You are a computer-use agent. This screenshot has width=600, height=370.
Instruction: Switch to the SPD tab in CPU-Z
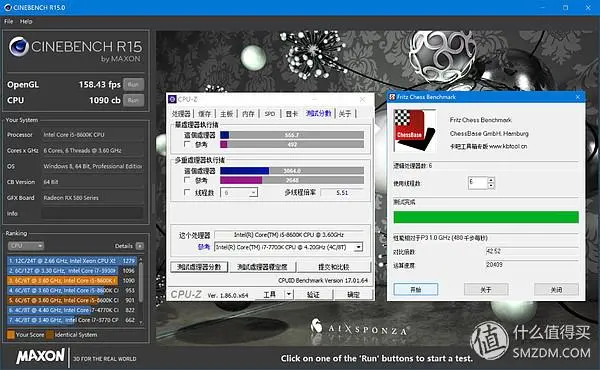(x=270, y=114)
